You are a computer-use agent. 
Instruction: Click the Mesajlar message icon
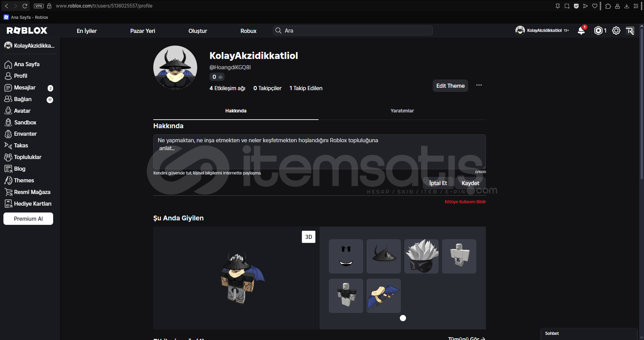pos(8,88)
